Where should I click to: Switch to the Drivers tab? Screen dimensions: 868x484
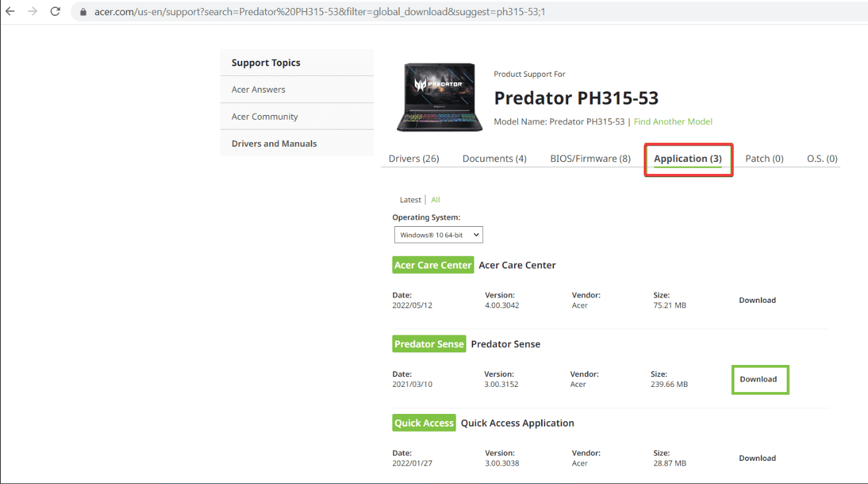pyautogui.click(x=413, y=158)
